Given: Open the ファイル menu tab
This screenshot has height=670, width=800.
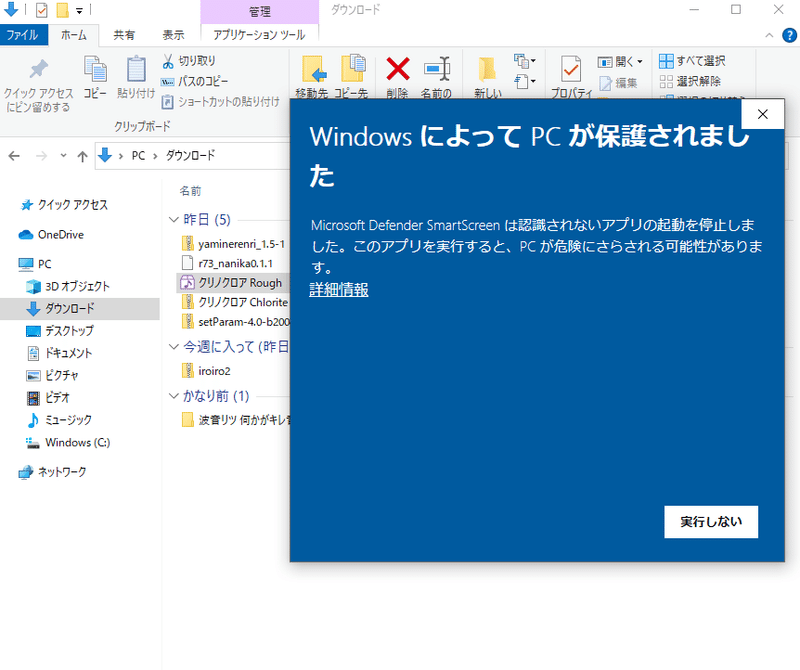Looking at the screenshot, I should (23, 35).
